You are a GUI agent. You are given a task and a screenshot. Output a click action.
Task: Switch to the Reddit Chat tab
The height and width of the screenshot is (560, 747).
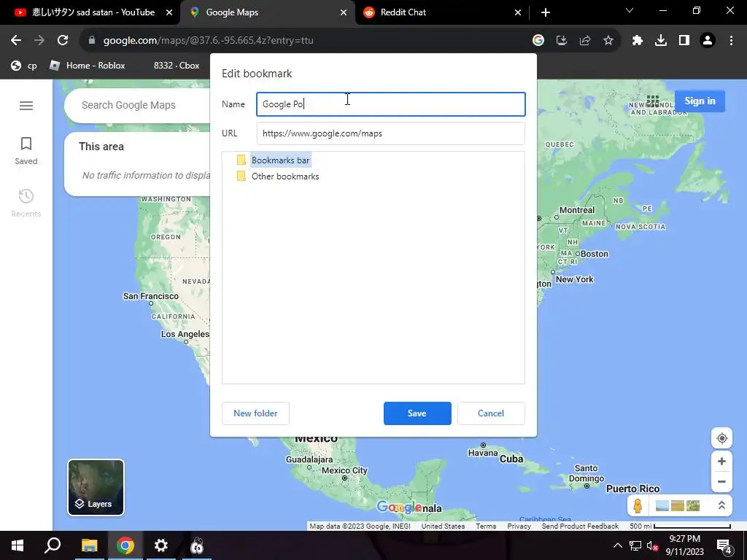(x=441, y=12)
